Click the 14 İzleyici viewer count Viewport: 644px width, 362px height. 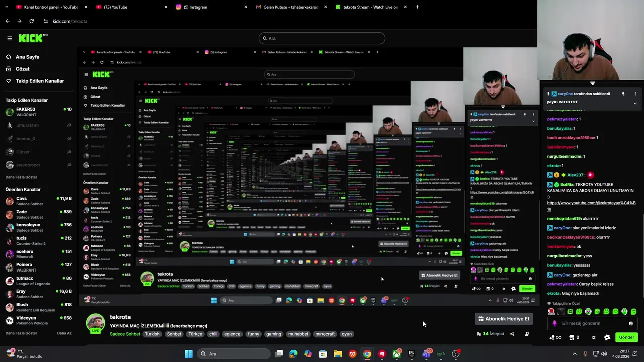(x=490, y=334)
